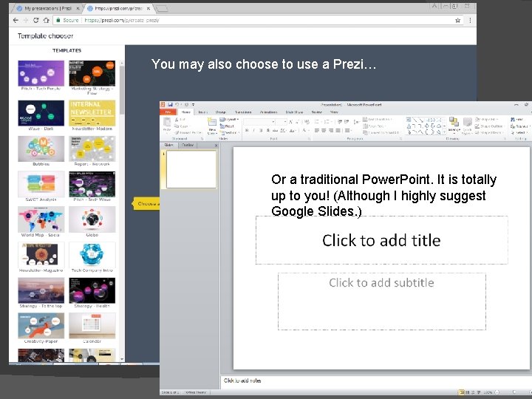
Task: Switch to the Slide Show ribbon tab
Action: (294, 112)
